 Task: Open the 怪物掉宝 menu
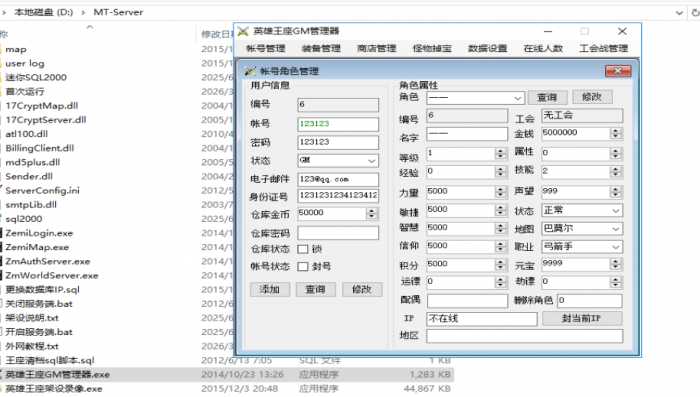432,48
